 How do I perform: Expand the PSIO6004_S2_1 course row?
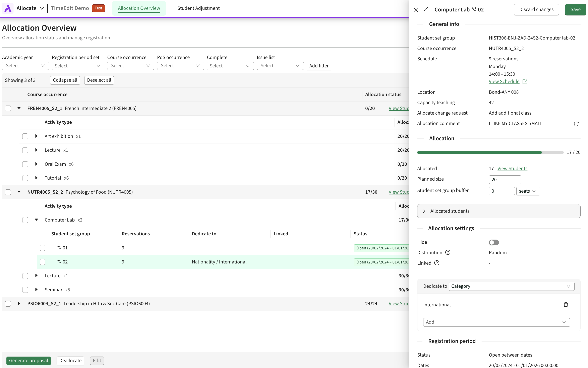pos(19,304)
